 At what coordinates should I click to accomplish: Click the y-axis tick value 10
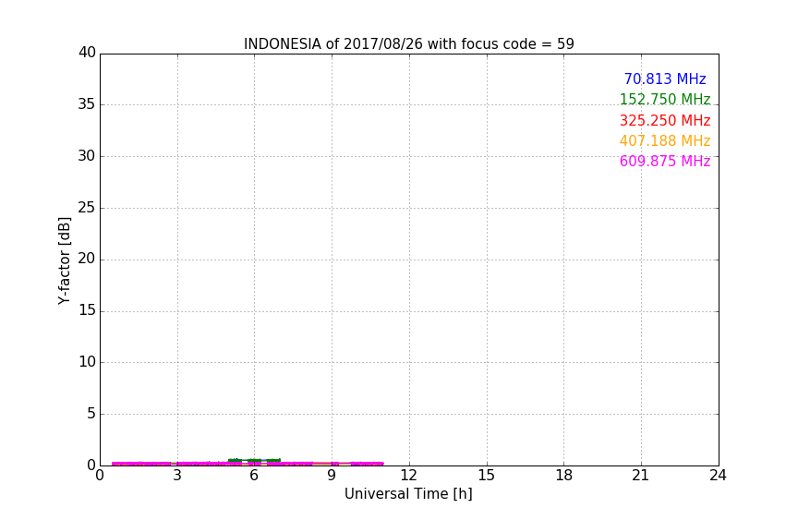87,362
